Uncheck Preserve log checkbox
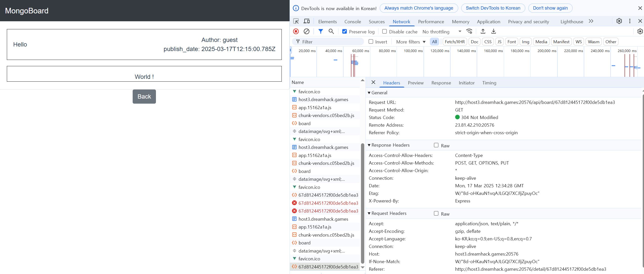The image size is (644, 274). point(345,31)
